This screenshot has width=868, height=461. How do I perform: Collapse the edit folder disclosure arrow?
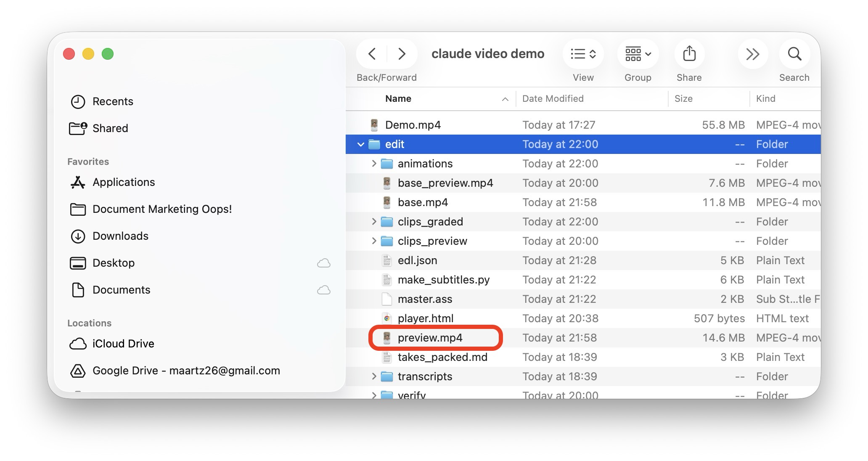click(x=360, y=144)
